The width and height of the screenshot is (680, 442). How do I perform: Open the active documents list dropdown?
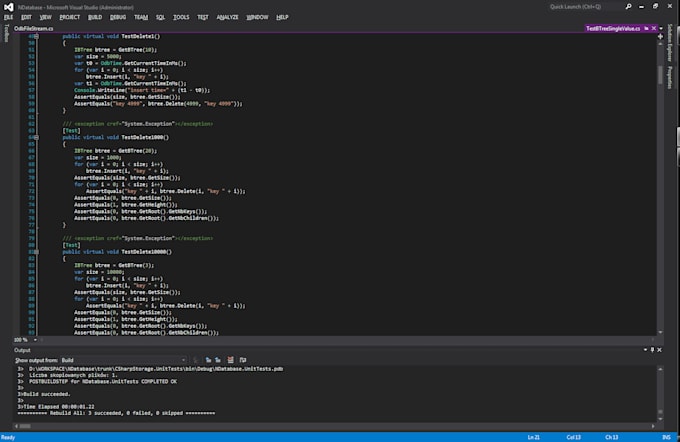click(661, 28)
